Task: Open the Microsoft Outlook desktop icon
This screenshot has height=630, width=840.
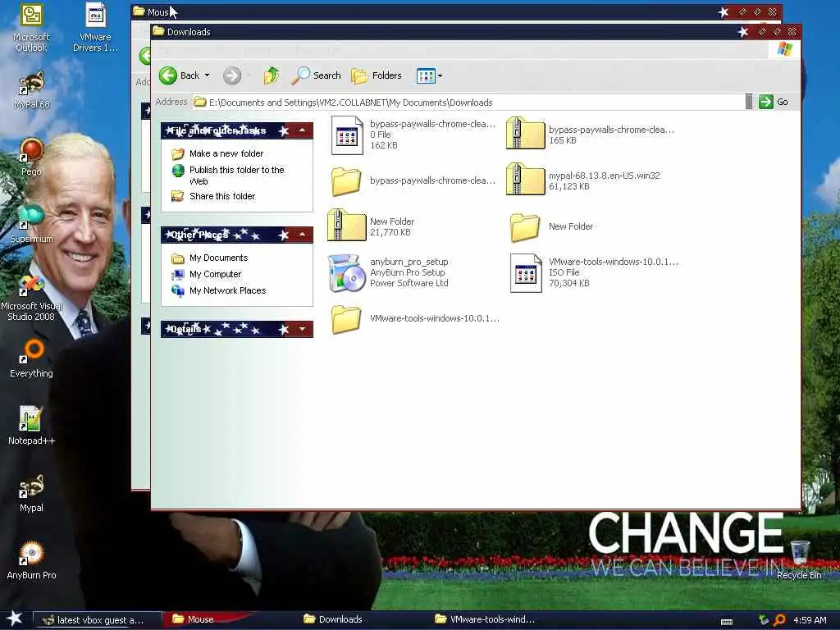Action: point(32,28)
